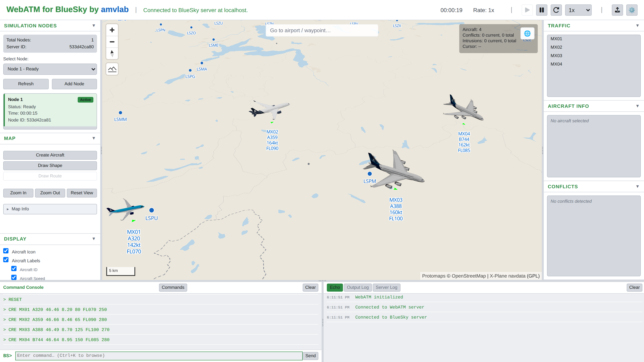644x362 pixels.
Task: Collapse the Conflicts panel
Action: (x=638, y=186)
